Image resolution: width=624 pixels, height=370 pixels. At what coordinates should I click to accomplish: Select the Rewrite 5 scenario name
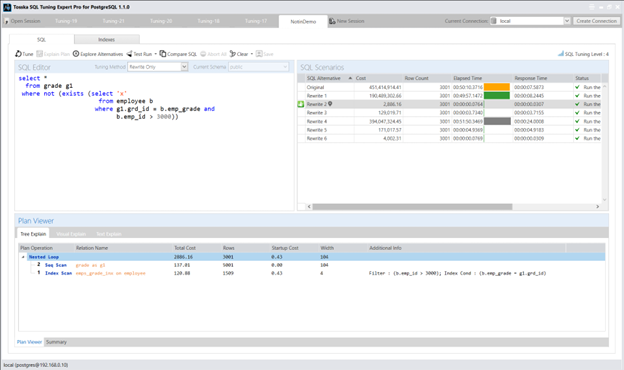point(317,130)
